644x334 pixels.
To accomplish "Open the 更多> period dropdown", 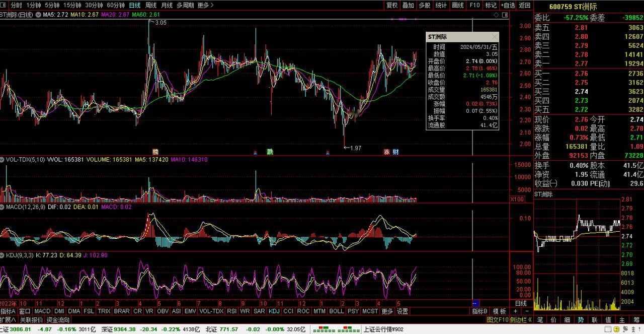I will (x=205, y=5).
